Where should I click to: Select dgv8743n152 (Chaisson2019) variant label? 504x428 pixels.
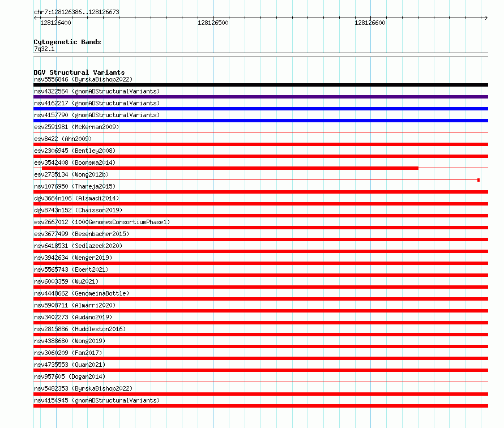78,210
